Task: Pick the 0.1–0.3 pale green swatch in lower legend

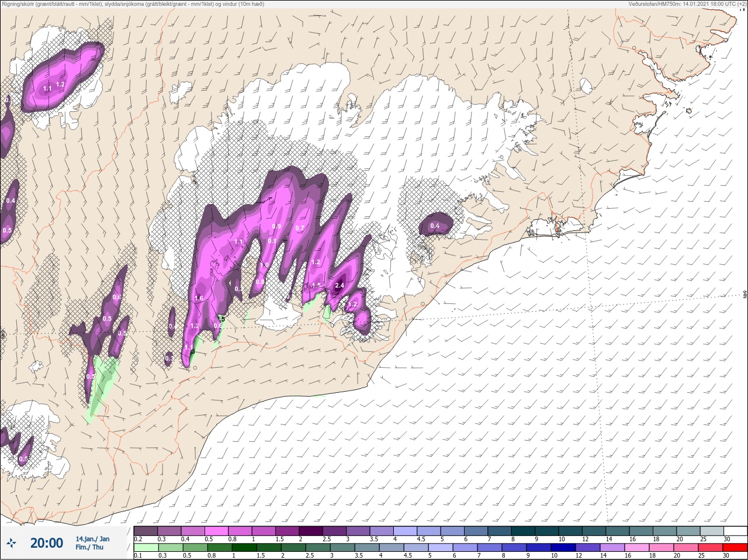Action: coord(146,548)
